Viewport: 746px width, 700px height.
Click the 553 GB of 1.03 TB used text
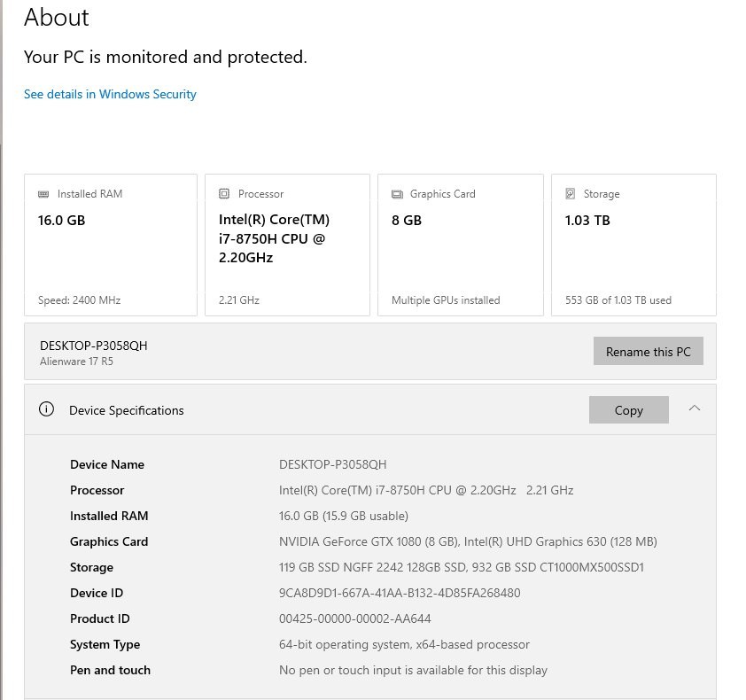618,300
